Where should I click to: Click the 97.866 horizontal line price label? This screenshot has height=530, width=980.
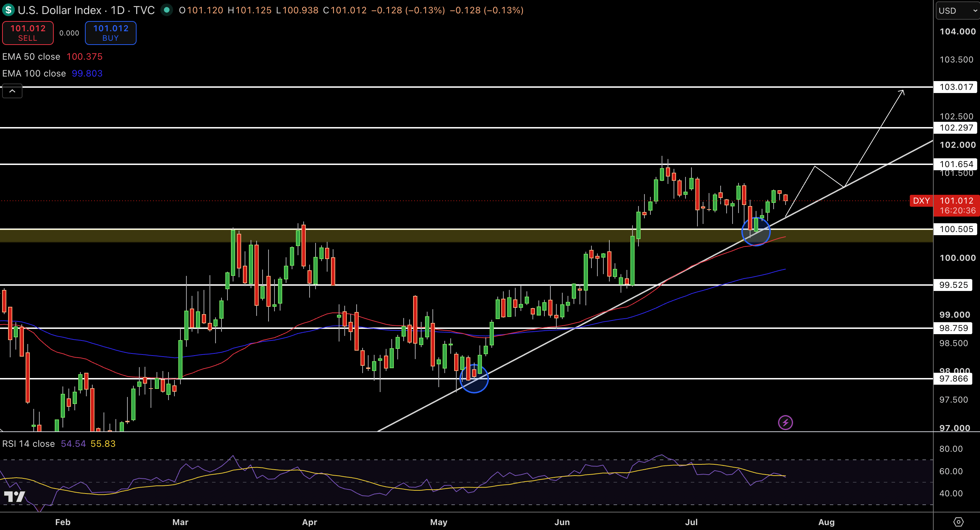[953, 379]
